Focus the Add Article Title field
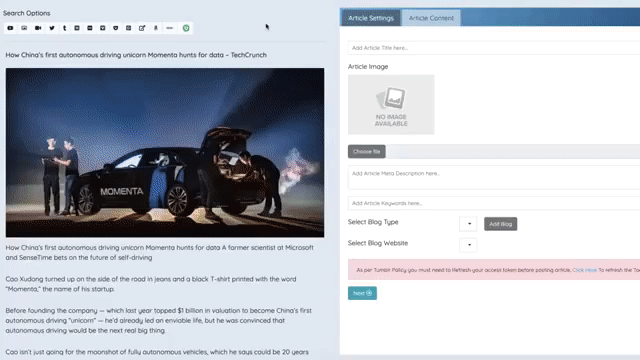The width and height of the screenshot is (640, 360). [x=494, y=48]
